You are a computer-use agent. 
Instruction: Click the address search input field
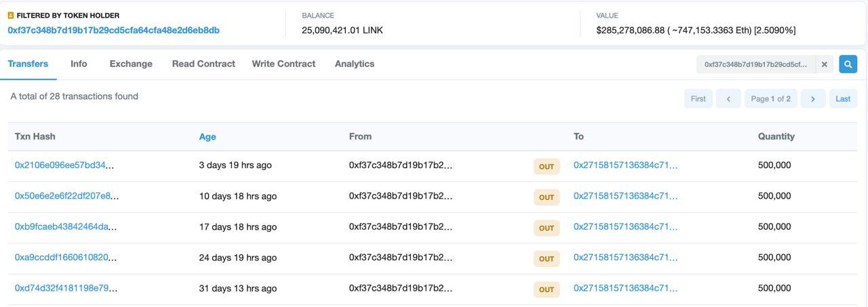tap(755, 64)
